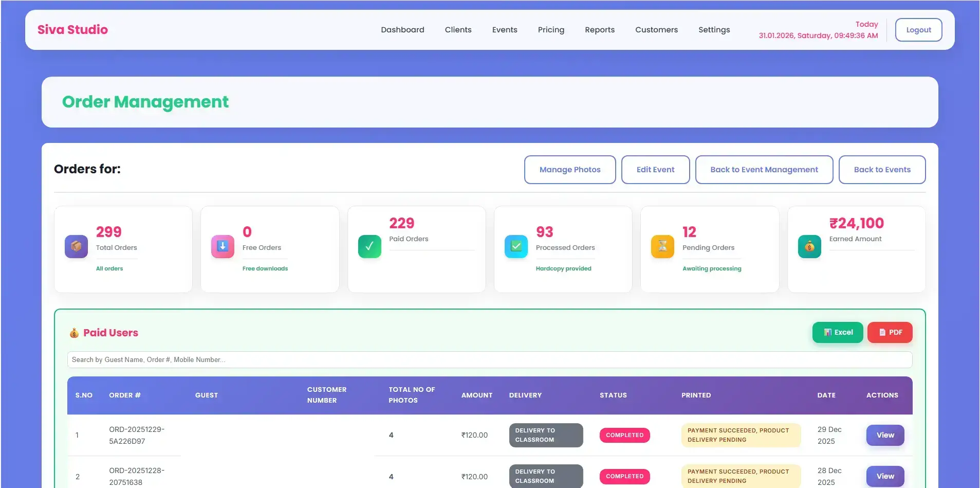Screen dimensions: 980x488
Task: View order ORD-20251229-5A226D97
Action: (x=884, y=435)
